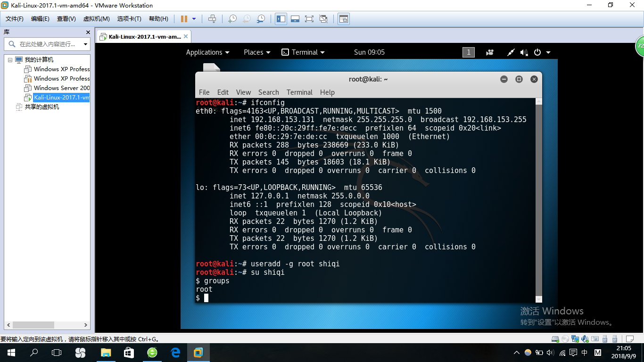Click the Kali muted volume icon
This screenshot has width=644, height=362.
[x=524, y=52]
